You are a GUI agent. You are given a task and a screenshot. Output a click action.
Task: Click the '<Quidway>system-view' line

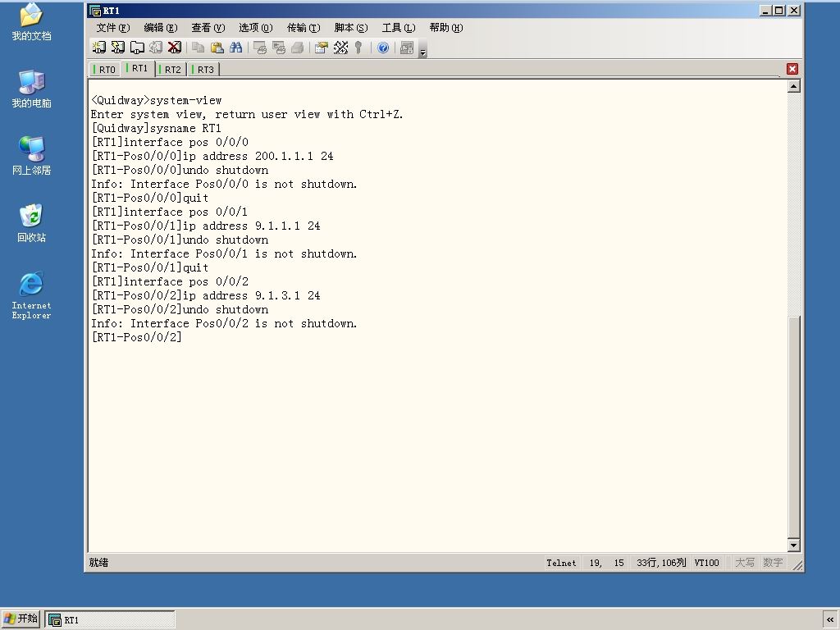[157, 101]
